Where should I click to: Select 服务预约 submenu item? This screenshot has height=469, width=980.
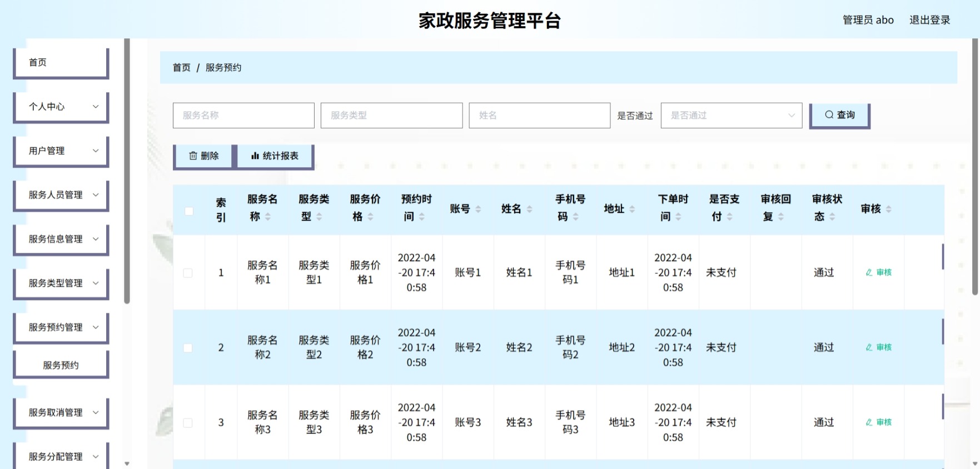pyautogui.click(x=61, y=365)
